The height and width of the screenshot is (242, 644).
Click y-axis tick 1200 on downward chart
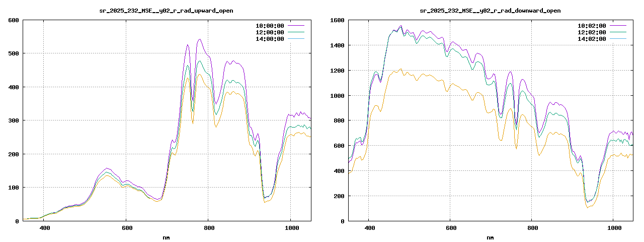[x=338, y=70]
